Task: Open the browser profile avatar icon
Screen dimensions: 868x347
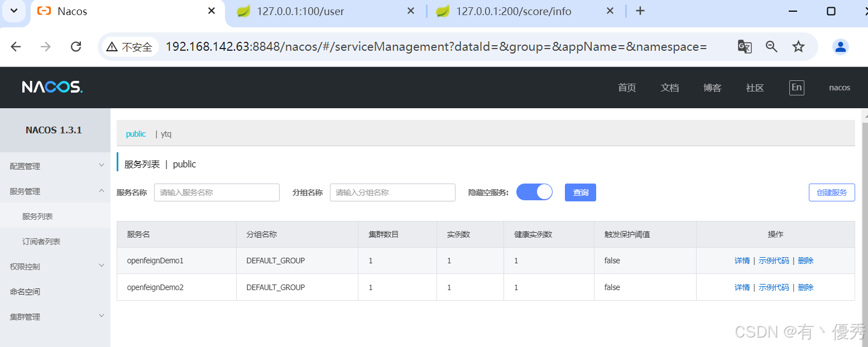Action: pyautogui.click(x=841, y=47)
